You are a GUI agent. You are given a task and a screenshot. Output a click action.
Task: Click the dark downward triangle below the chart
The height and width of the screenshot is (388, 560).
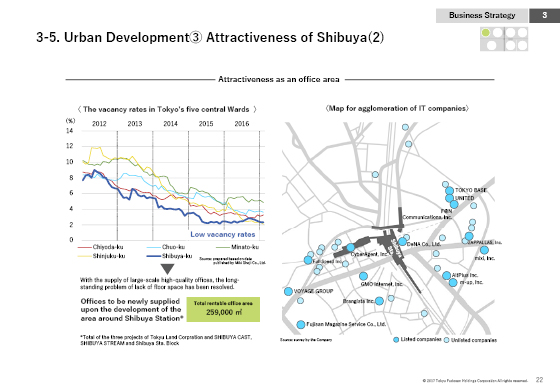(167, 269)
